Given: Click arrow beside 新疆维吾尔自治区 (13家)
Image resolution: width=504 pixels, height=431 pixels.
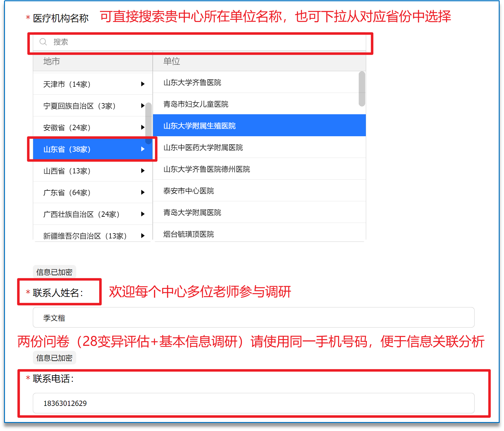Looking at the screenshot, I should click(142, 236).
